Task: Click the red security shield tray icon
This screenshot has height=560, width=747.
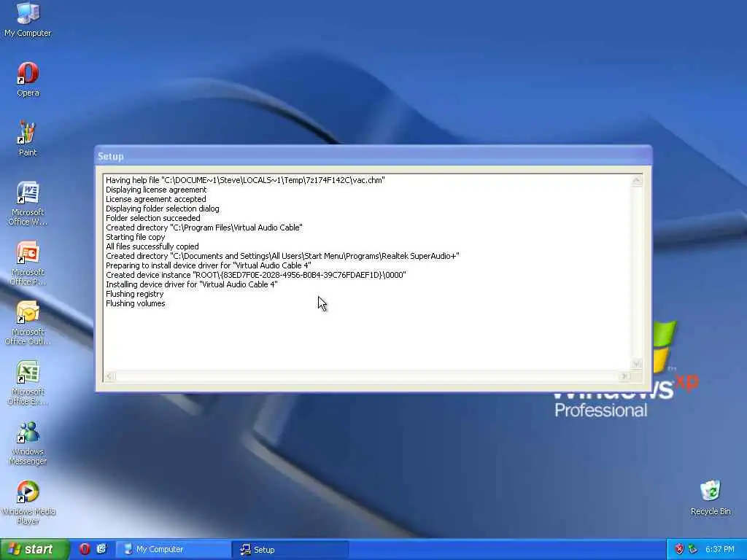Action: (679, 550)
